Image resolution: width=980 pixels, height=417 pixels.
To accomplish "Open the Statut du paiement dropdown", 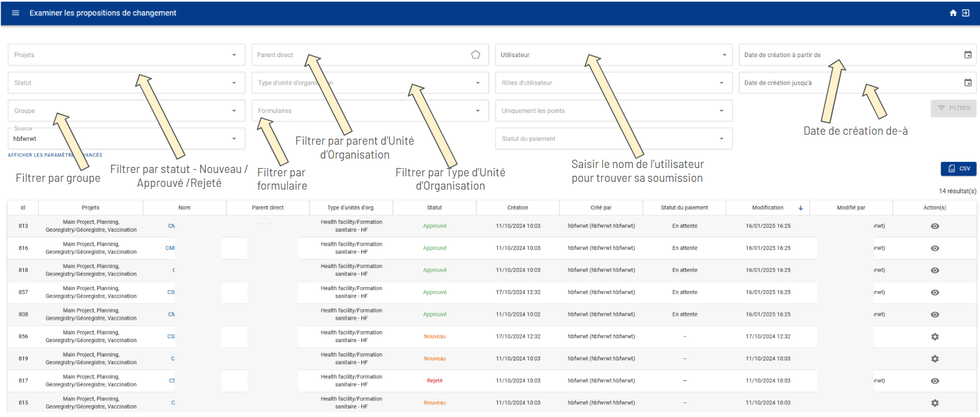I will [614, 139].
